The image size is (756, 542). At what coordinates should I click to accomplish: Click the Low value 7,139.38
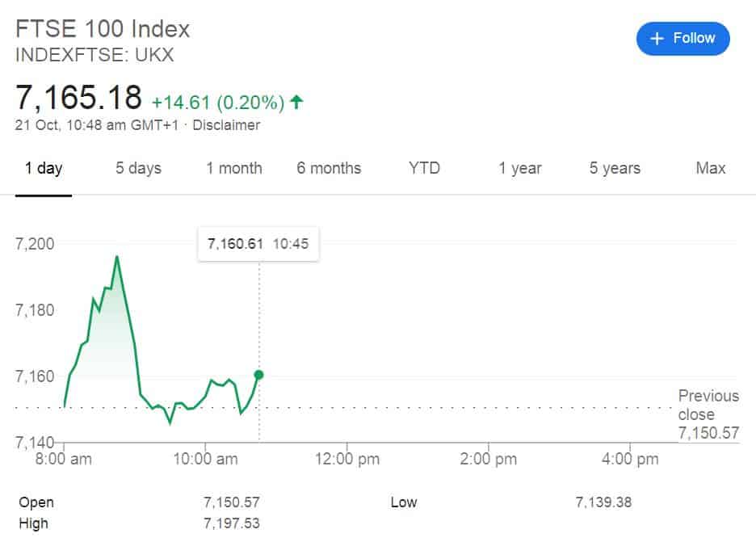(603, 502)
